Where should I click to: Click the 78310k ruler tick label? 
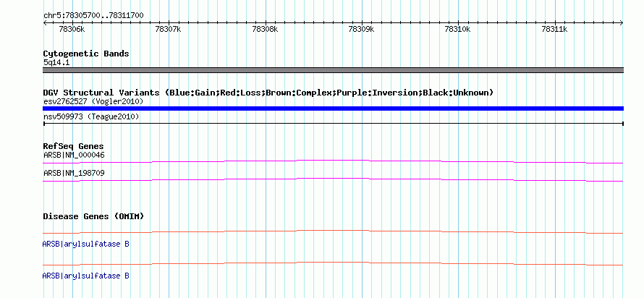[457, 29]
